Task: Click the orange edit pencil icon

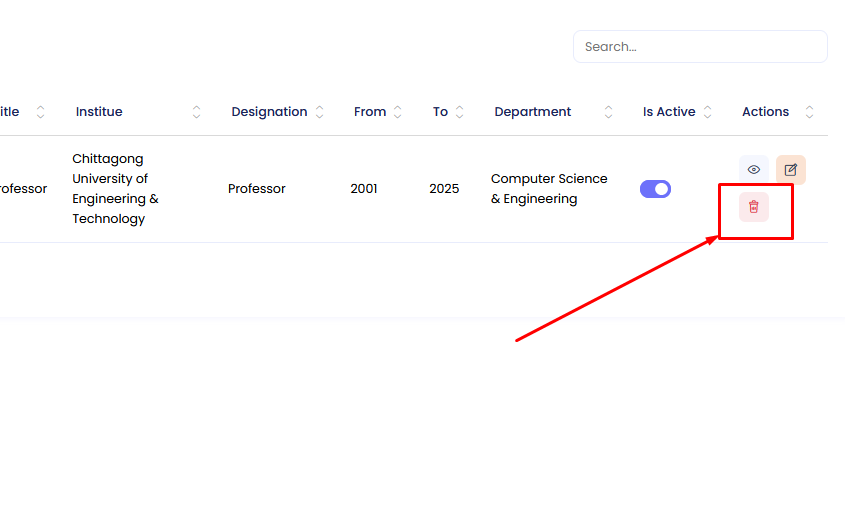Action: [791, 170]
